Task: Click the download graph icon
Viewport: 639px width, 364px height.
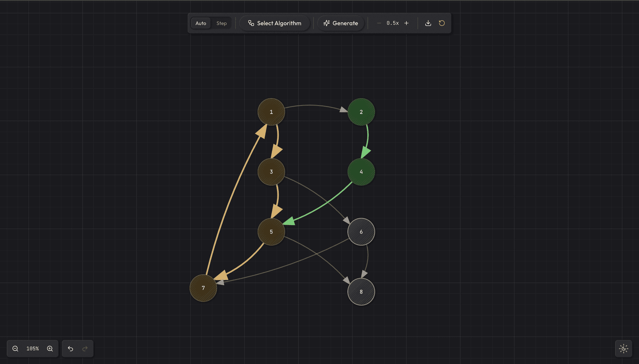Action: (x=428, y=23)
